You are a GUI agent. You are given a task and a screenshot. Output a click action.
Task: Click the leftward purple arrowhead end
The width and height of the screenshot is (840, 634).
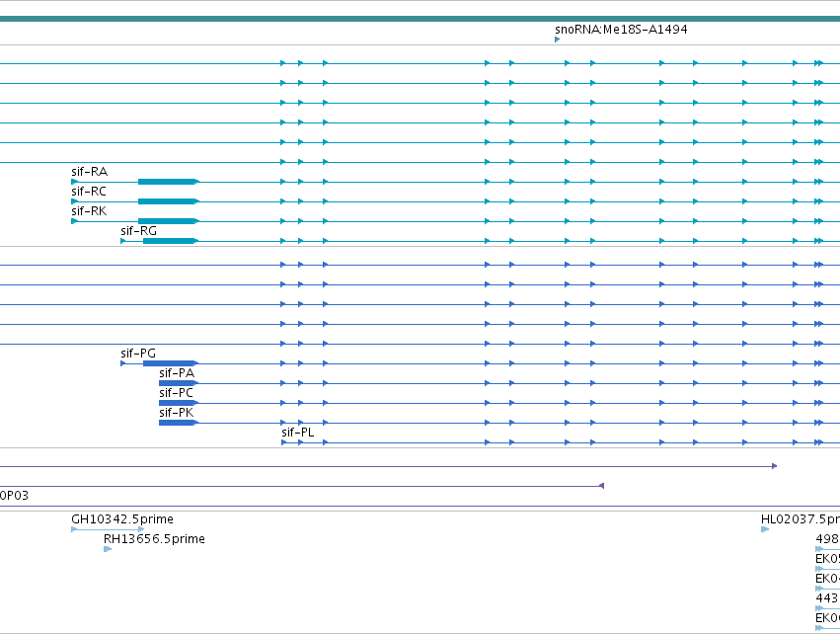(x=601, y=486)
